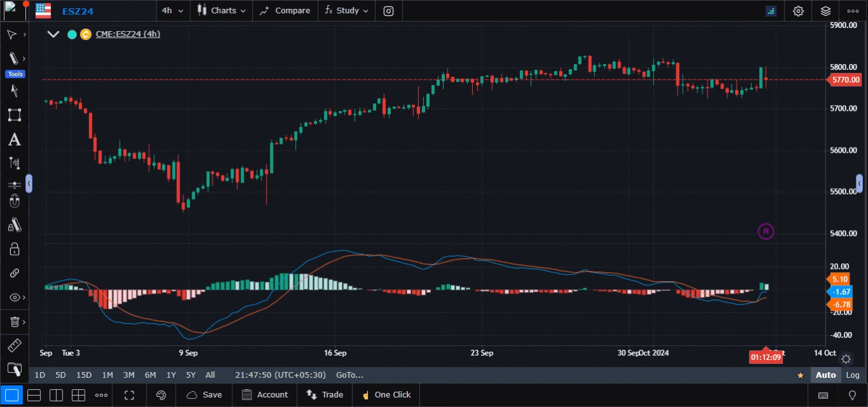Open the Study indicators dropdown
Image resolution: width=868 pixels, height=407 pixels.
pos(346,11)
